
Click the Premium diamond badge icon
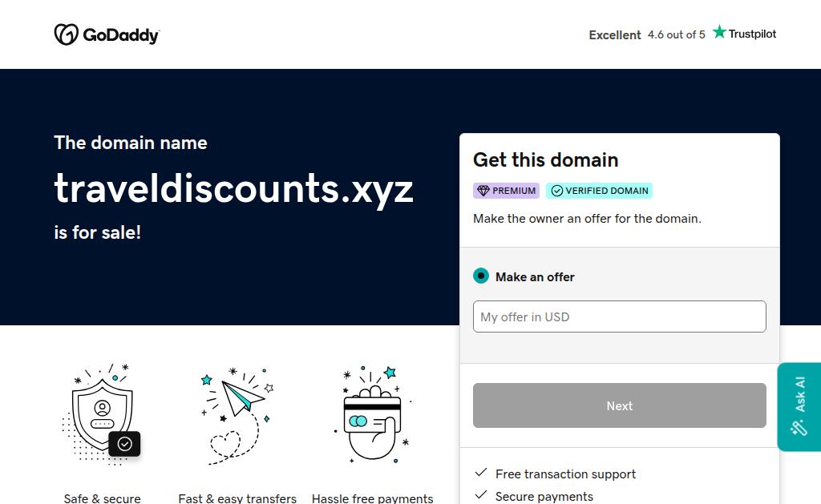(x=483, y=191)
